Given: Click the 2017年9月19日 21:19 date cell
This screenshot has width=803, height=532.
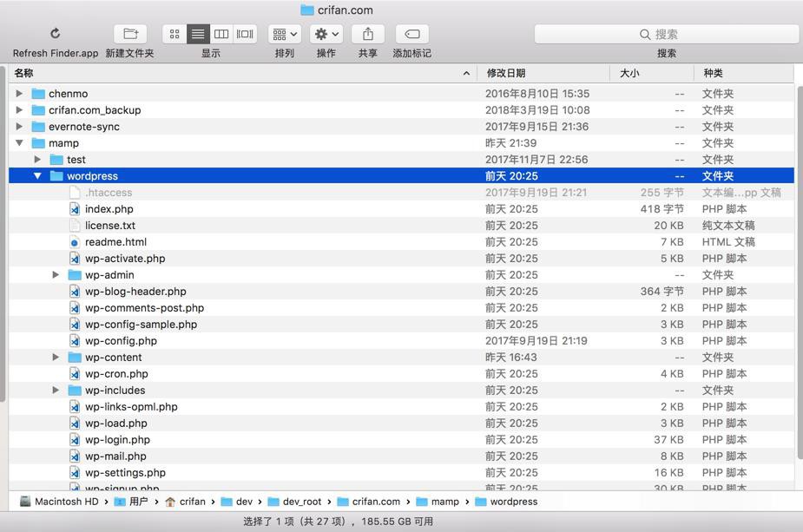Looking at the screenshot, I should tap(536, 341).
